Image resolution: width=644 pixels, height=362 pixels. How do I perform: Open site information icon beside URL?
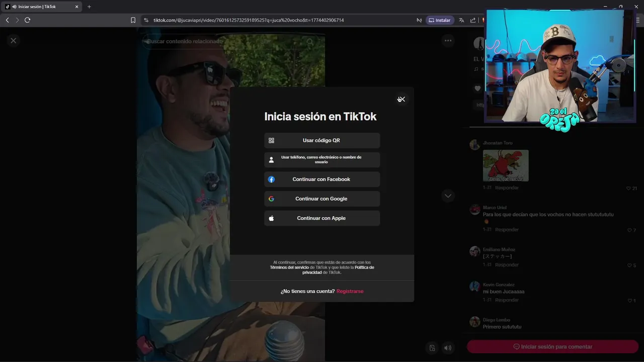point(146,20)
